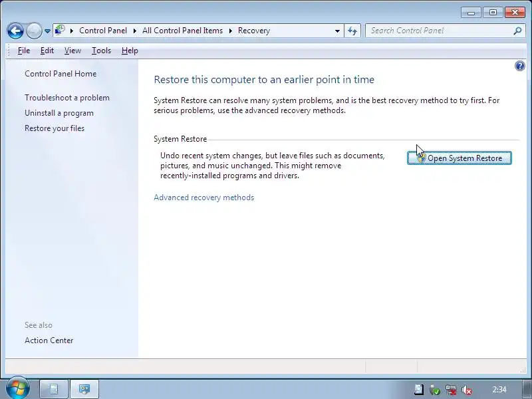The height and width of the screenshot is (399, 532).
Task: Click the Open System Restore button
Action: (459, 158)
